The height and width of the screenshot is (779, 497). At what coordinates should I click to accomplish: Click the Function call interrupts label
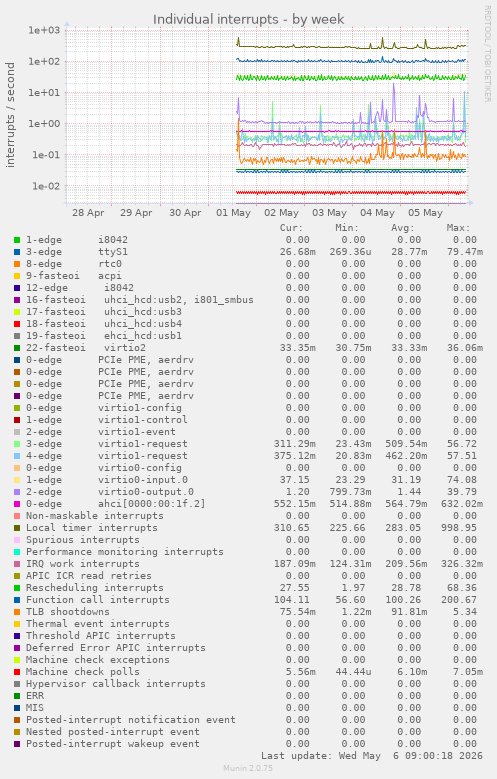coord(97,600)
